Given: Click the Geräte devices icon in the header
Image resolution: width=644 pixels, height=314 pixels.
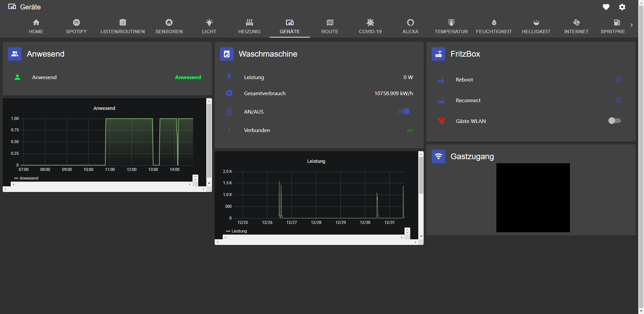Looking at the screenshot, I should (x=12, y=7).
